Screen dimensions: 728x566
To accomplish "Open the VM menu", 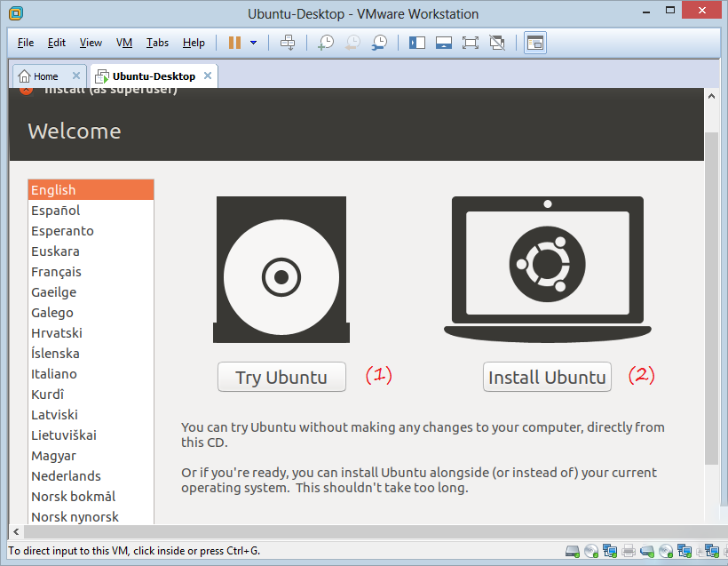I will (x=124, y=43).
